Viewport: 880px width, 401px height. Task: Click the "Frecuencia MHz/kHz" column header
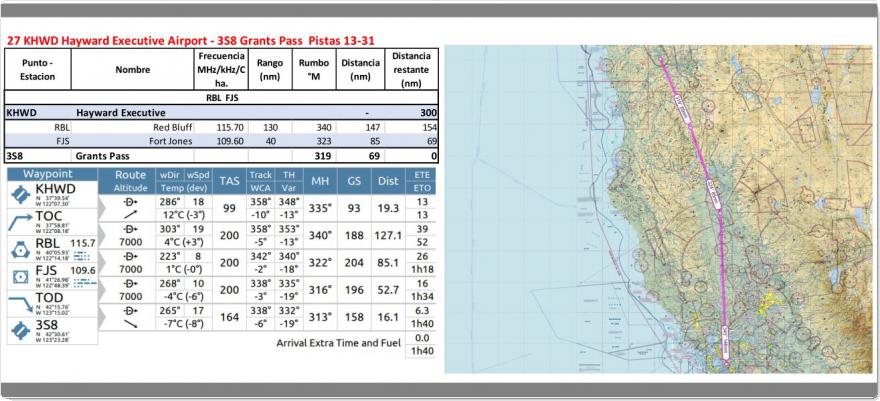click(222, 70)
